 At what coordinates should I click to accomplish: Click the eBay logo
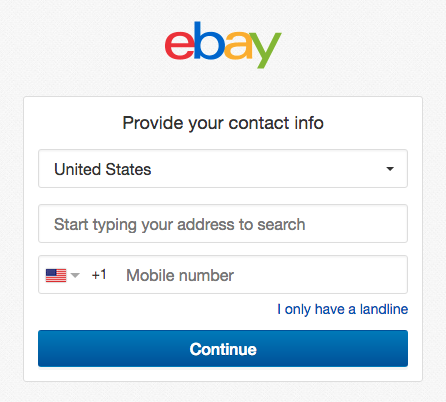pos(223,45)
